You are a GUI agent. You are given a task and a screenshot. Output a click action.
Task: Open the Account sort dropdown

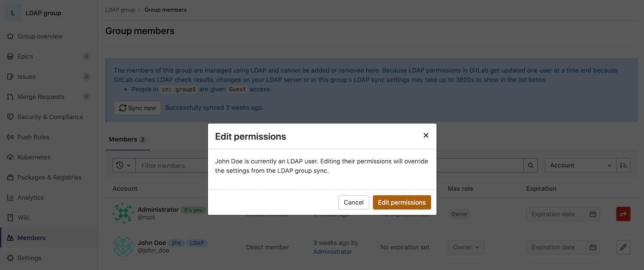click(580, 165)
